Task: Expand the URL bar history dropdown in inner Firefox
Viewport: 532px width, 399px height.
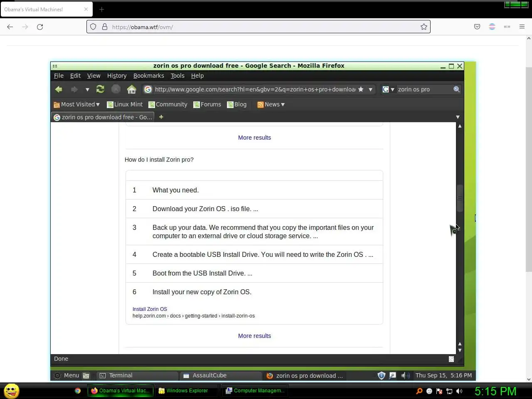Action: (x=370, y=89)
